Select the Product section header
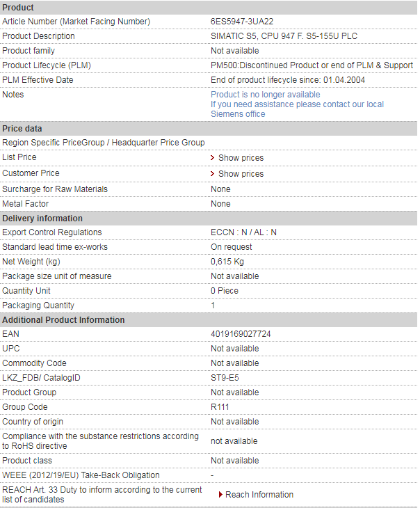The image size is (420, 508). coord(18,7)
